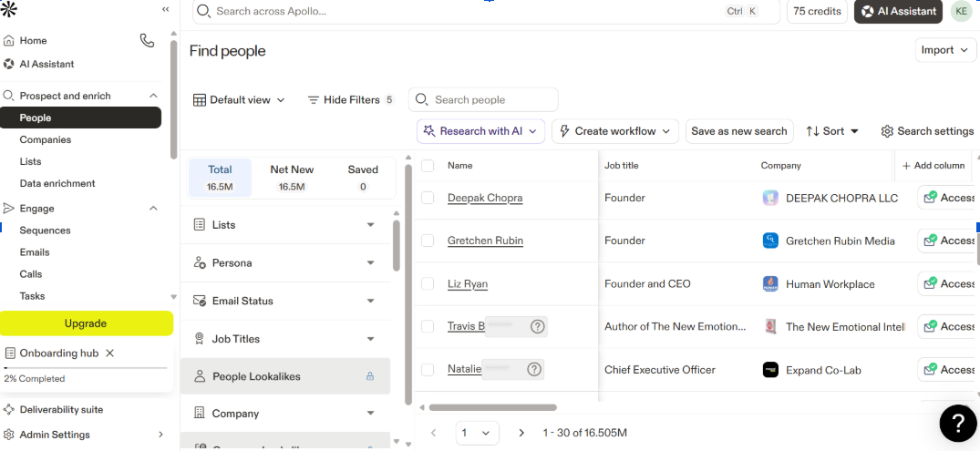Click Hide Filters button

(351, 100)
